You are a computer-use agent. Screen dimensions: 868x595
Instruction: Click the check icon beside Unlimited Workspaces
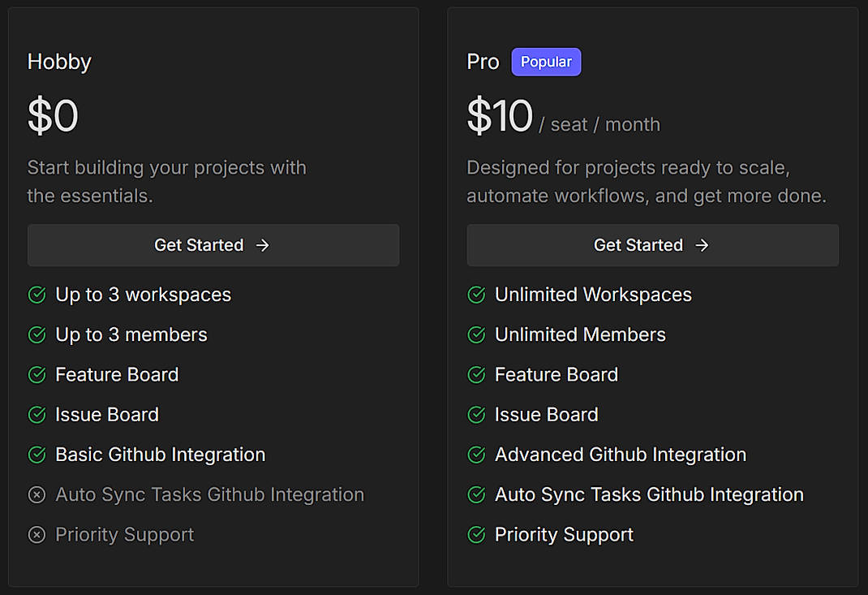coord(477,295)
